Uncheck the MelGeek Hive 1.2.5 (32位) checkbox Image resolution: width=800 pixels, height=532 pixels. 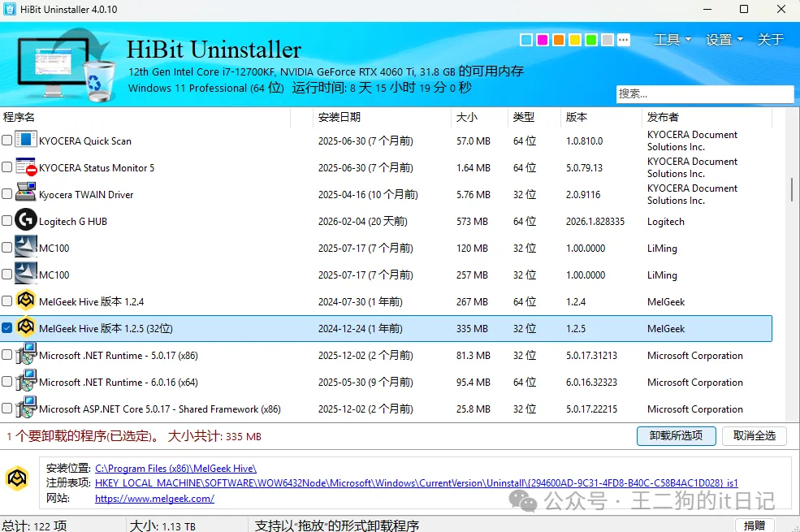point(6,328)
